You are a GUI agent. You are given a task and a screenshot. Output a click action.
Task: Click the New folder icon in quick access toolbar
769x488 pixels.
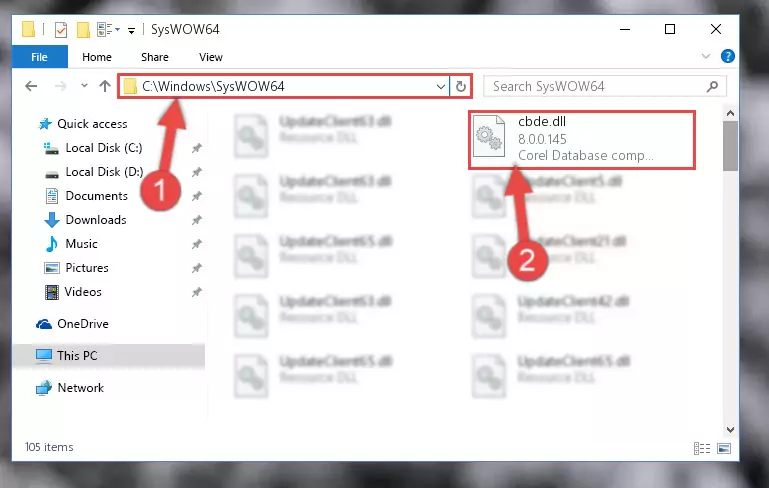tap(83, 30)
